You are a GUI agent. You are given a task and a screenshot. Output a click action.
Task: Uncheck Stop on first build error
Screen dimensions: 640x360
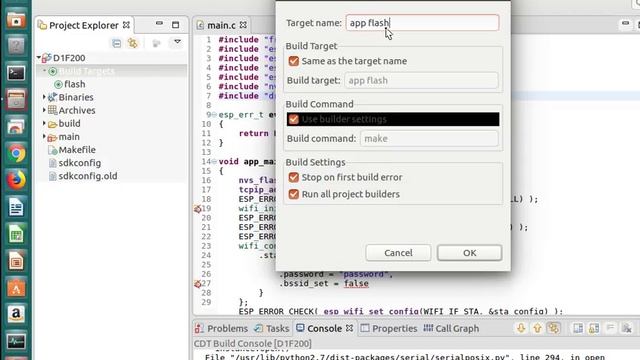(293, 177)
